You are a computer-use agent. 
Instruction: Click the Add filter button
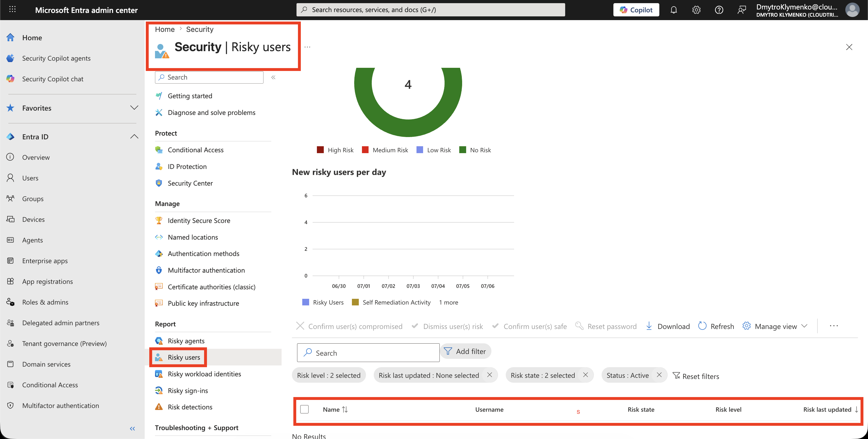pos(465,351)
